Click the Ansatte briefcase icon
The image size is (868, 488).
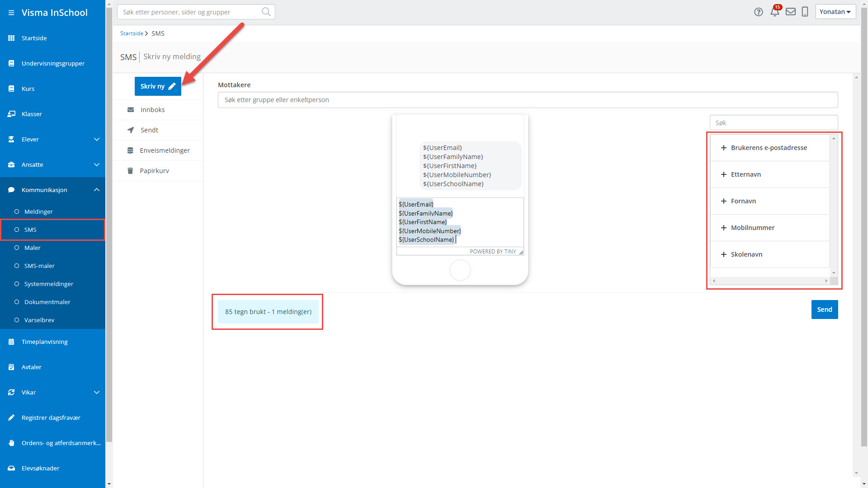point(11,164)
